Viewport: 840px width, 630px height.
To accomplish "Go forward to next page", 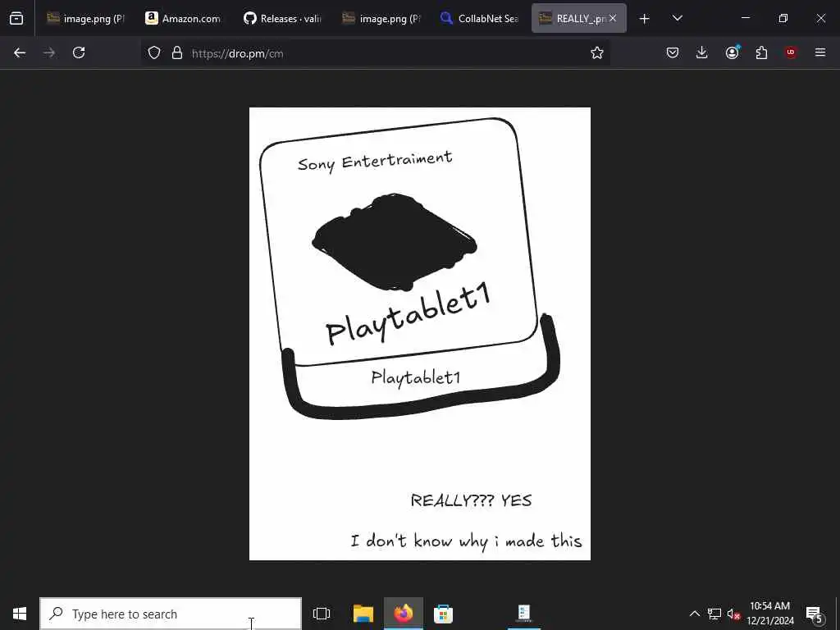I will point(49,52).
